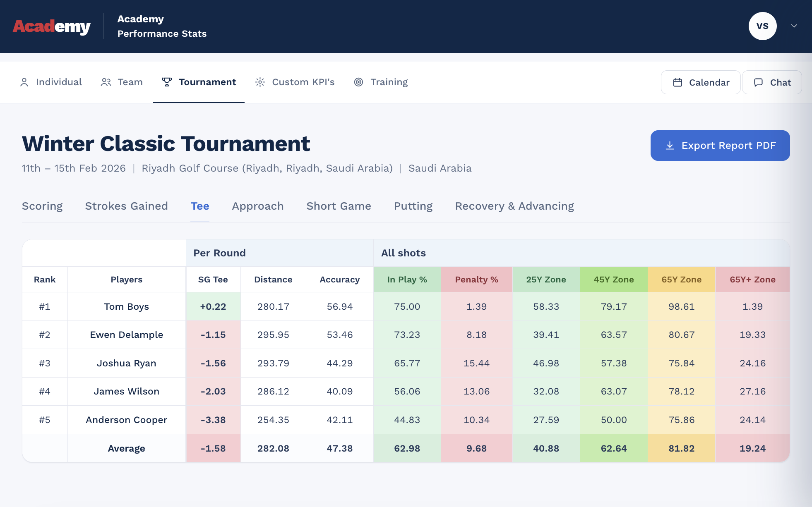Screen dimensions: 812x507
Task: Export Report PDF
Action: coord(720,146)
